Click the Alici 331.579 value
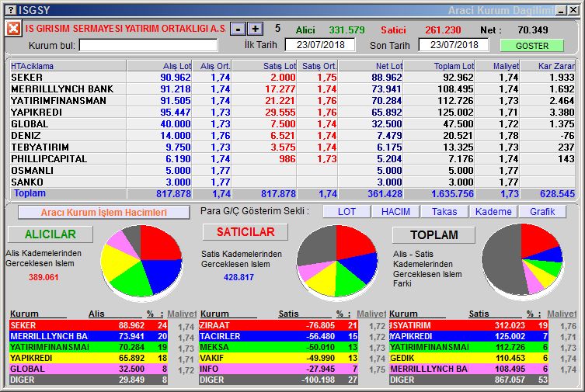The width and height of the screenshot is (585, 392). click(x=346, y=29)
